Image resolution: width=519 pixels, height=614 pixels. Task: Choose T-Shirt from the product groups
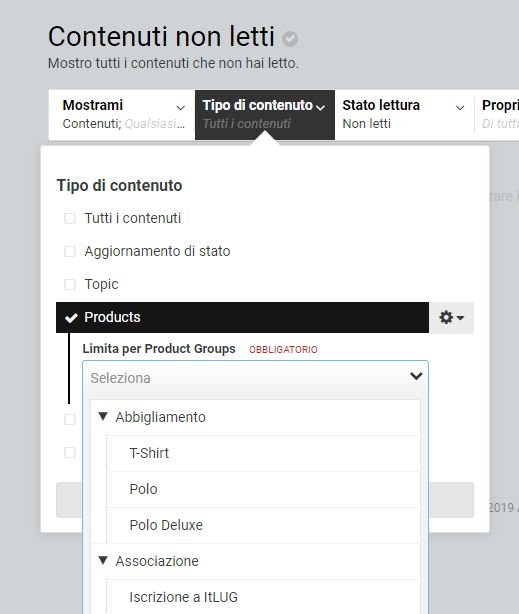click(264, 453)
